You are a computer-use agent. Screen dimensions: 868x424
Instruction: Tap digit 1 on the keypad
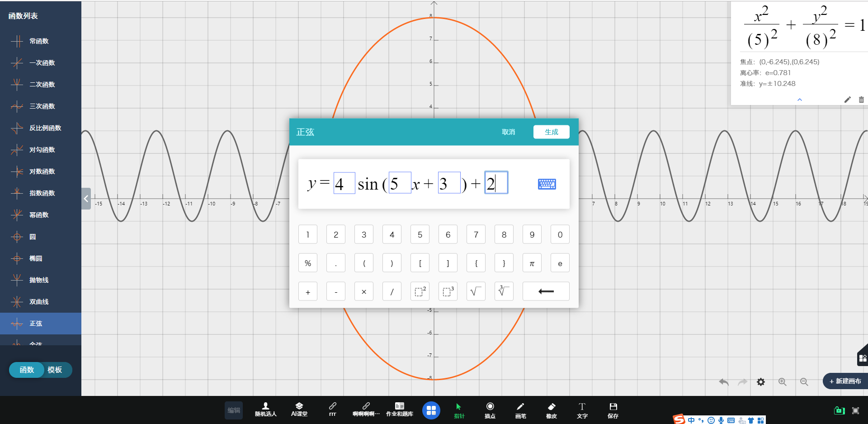click(308, 234)
